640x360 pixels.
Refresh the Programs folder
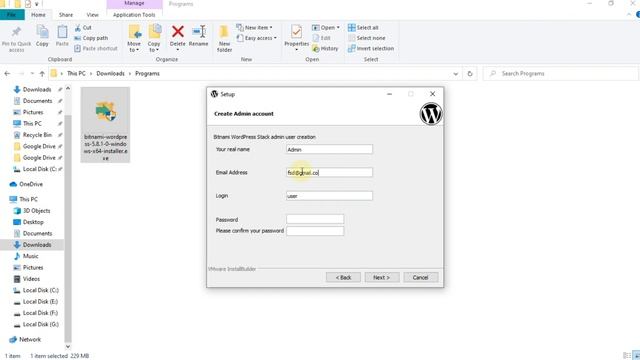(x=470, y=74)
